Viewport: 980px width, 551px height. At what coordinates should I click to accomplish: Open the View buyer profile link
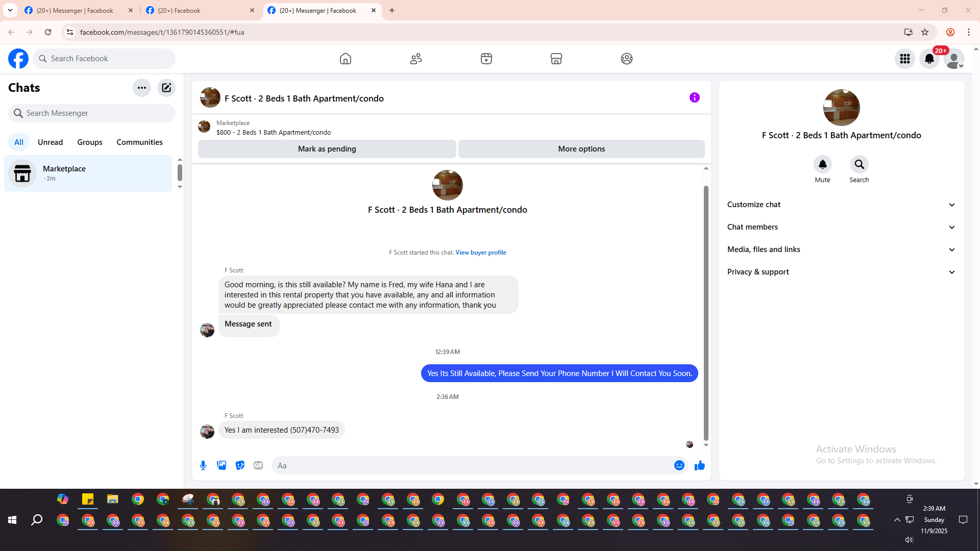(480, 253)
